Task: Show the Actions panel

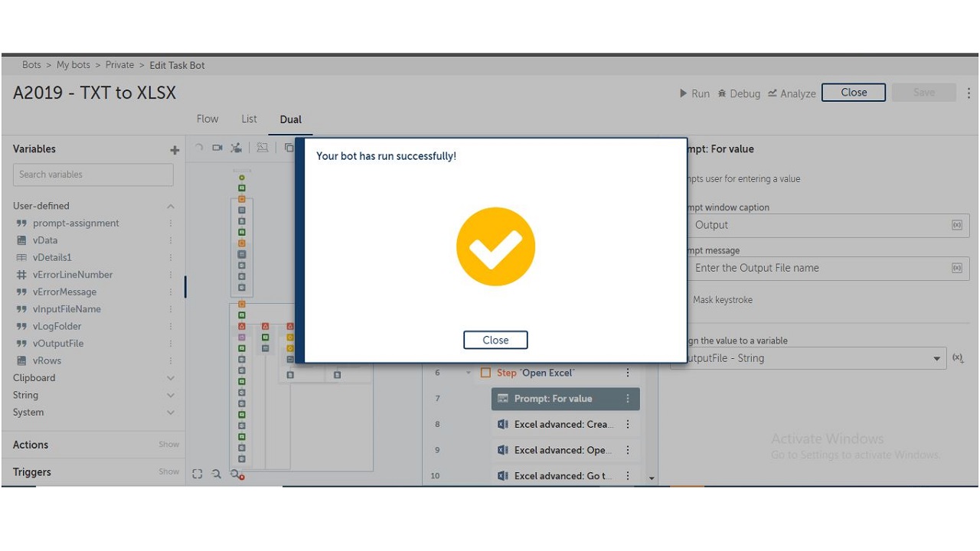Action: coord(168,445)
